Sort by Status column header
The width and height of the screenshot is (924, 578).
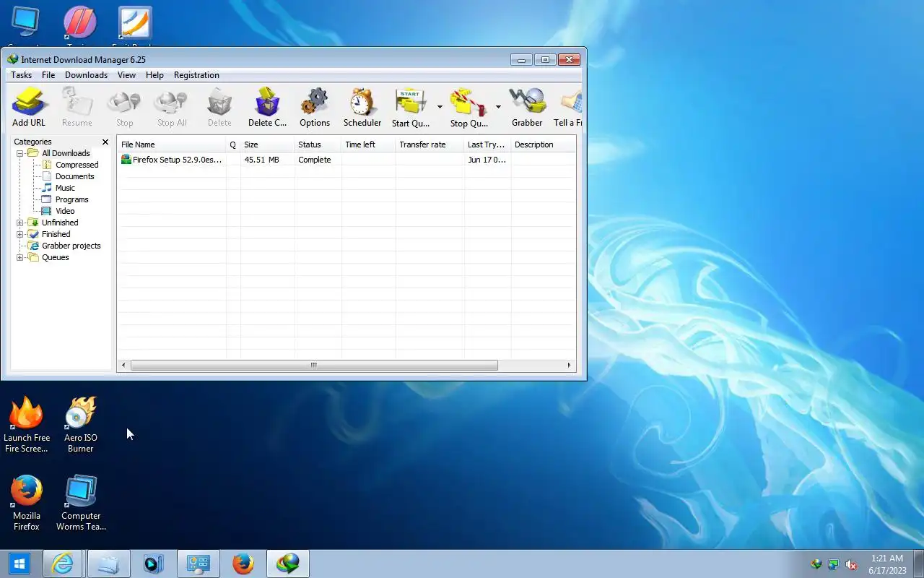coord(318,144)
